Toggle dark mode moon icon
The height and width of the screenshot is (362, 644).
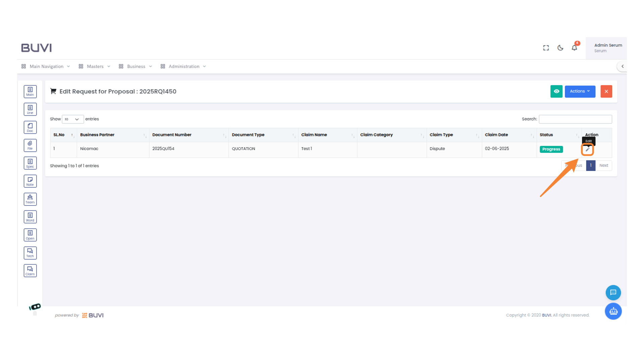point(560,48)
